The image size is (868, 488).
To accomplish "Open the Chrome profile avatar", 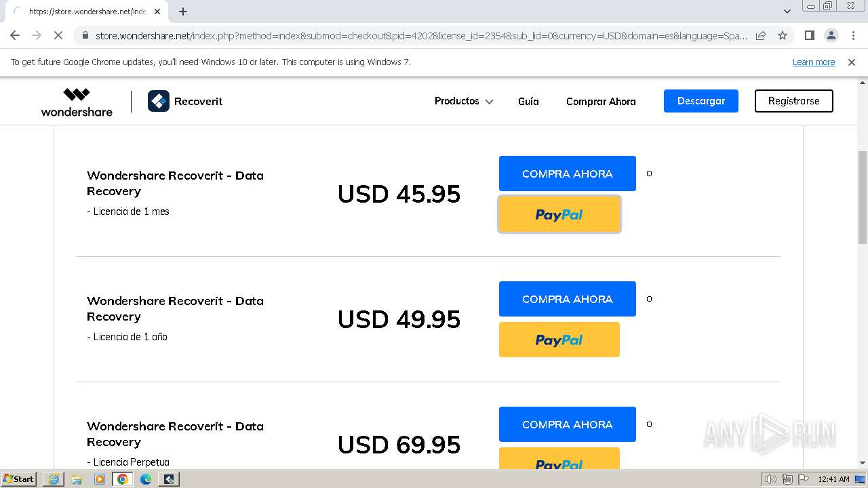I will [831, 35].
